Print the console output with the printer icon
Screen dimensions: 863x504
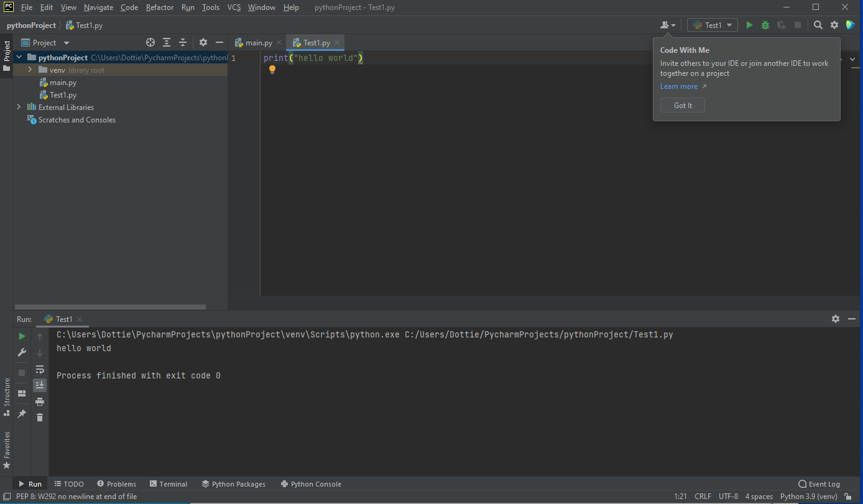[40, 401]
